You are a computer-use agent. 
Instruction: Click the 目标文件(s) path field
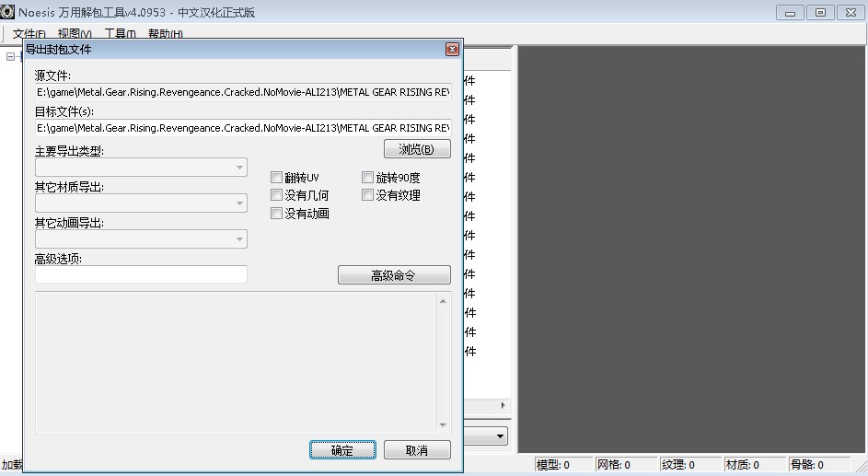(x=243, y=128)
